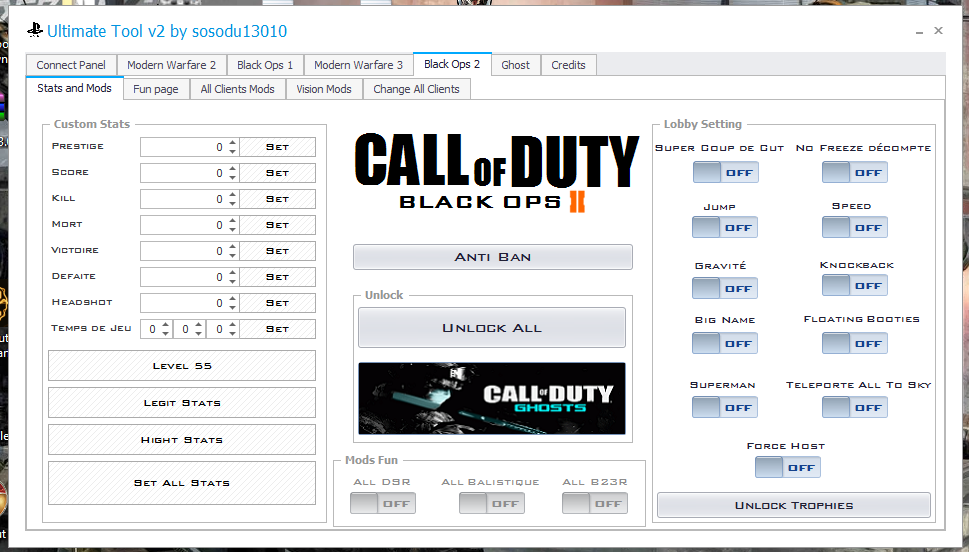Decrease the Score value with down arrow
This screenshot has width=969, height=552.
click(x=232, y=177)
